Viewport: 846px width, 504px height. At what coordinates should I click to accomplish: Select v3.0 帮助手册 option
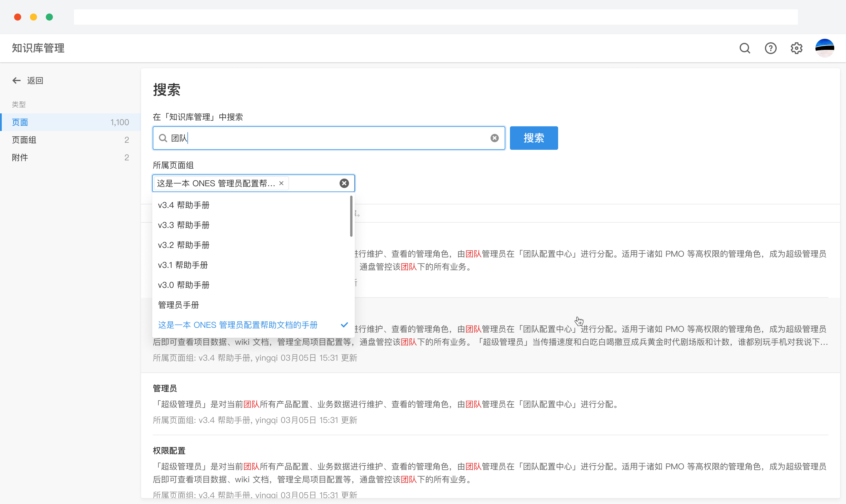click(x=184, y=285)
